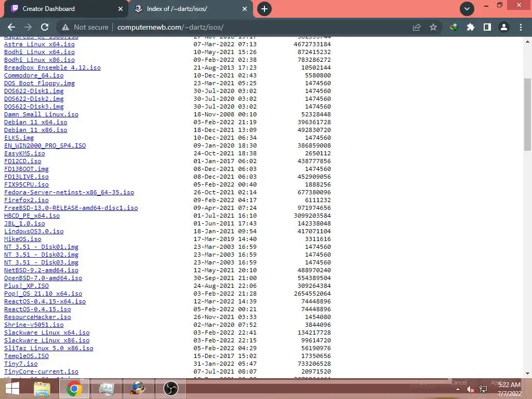Click the SliTaz_Linux_5.0_x86.iso link

48,349
